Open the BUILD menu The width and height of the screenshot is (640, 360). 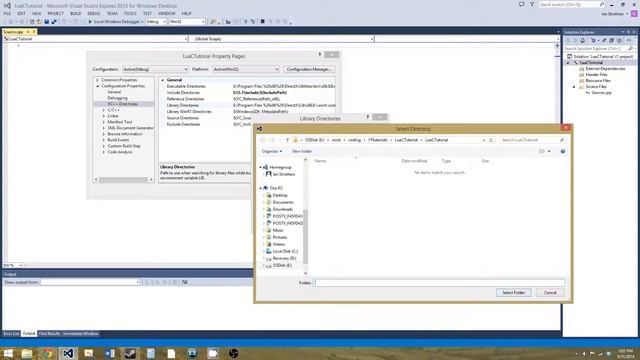point(76,13)
